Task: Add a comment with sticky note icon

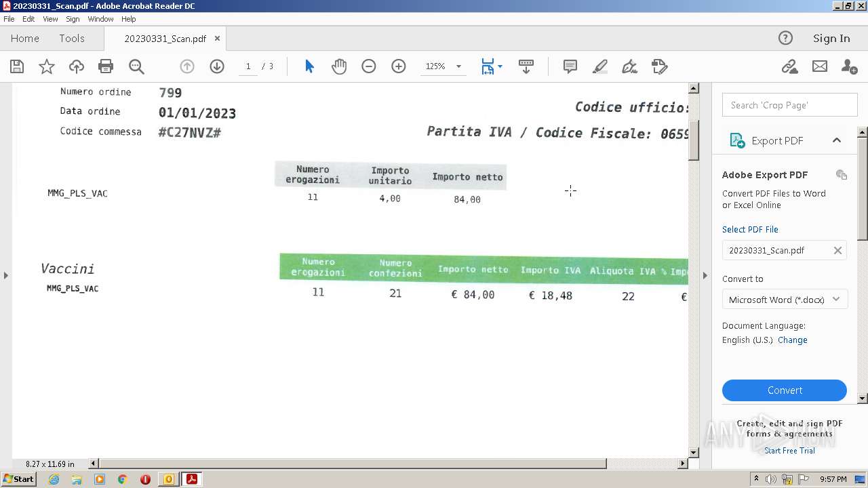Action: point(570,66)
